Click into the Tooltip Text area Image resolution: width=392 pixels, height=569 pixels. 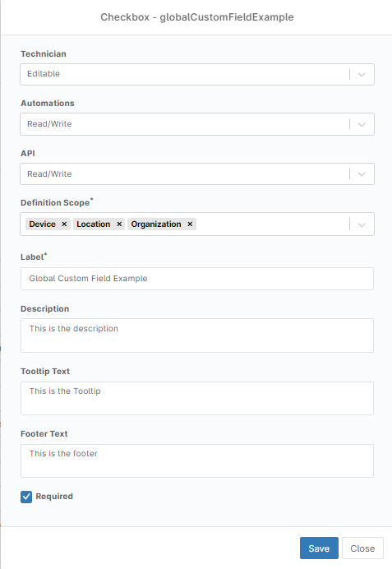click(x=197, y=398)
